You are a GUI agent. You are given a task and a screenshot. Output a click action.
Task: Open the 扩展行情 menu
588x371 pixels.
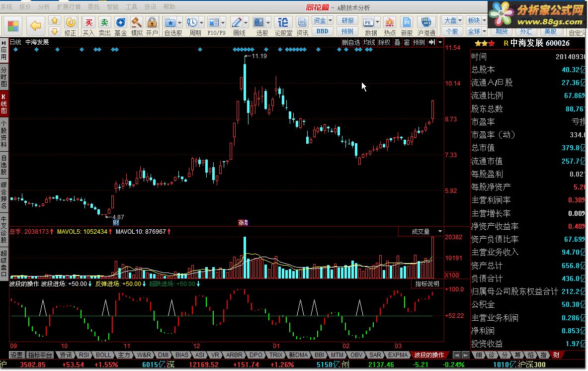(x=69, y=7)
